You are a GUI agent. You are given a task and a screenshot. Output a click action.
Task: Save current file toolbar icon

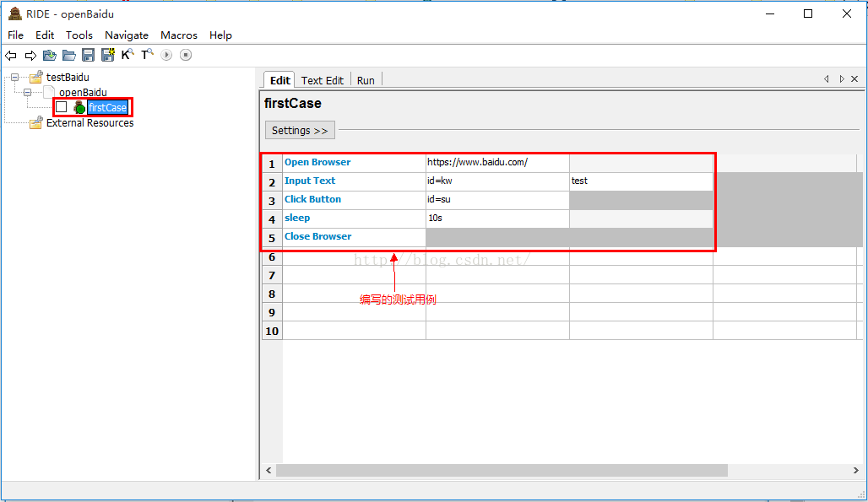tap(88, 55)
